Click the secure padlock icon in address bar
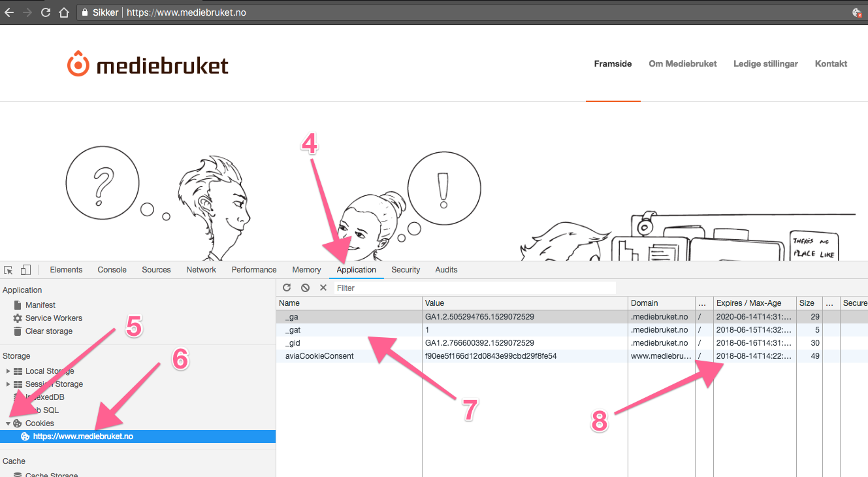This screenshot has width=868, height=477. pos(84,12)
